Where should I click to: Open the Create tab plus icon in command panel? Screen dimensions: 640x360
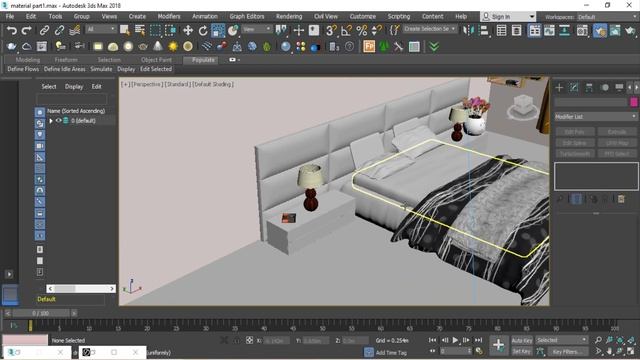pos(559,87)
